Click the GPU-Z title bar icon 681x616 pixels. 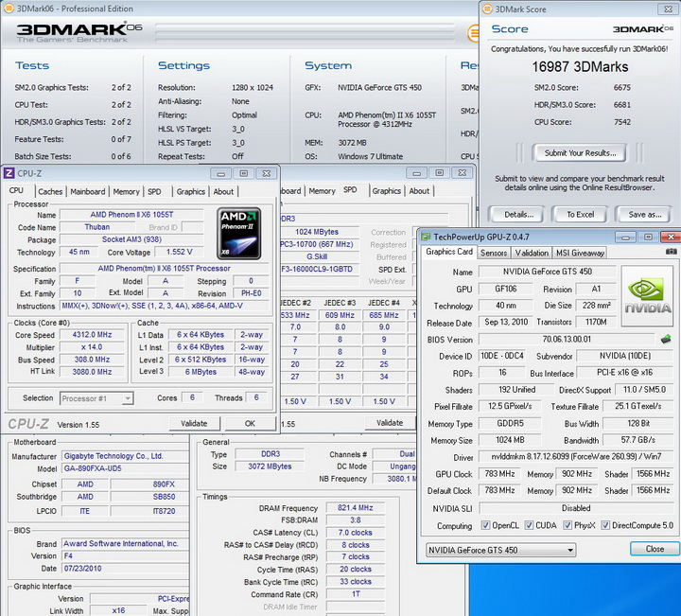tap(426, 237)
